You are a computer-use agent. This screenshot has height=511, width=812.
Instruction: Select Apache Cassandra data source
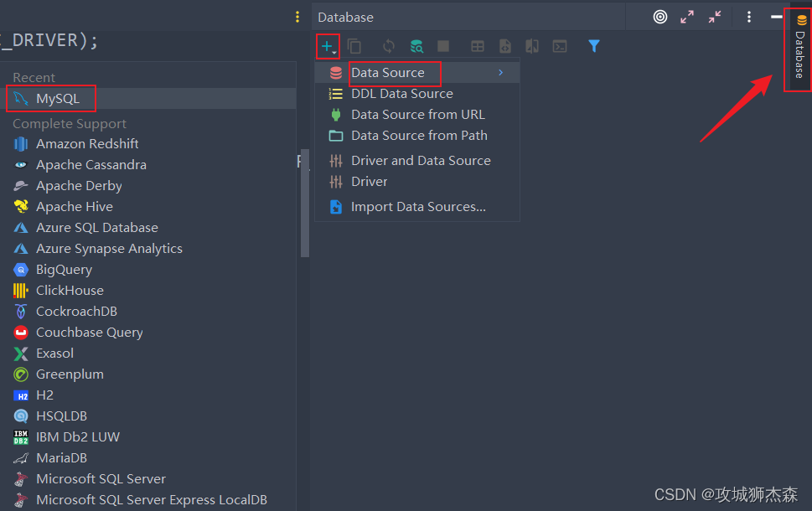148,165
